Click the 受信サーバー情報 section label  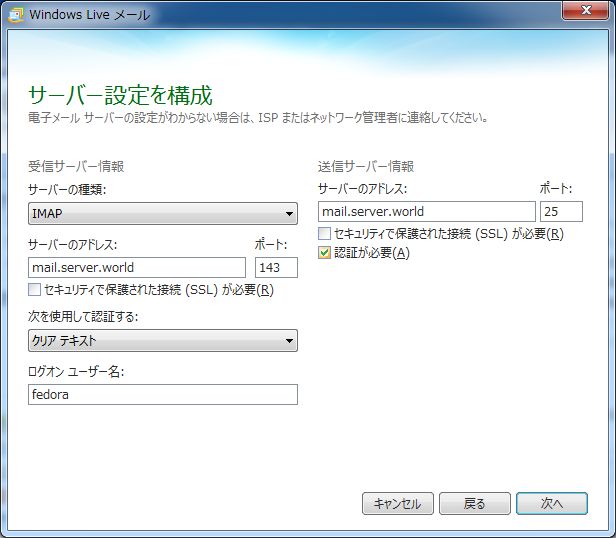[76, 166]
